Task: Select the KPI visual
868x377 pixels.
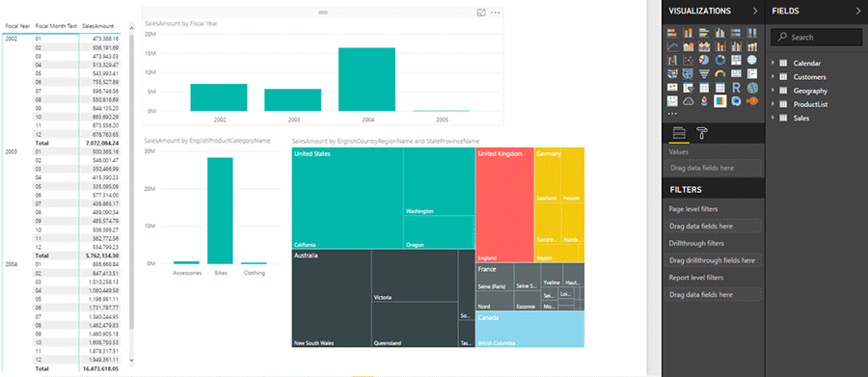Action: point(672,88)
